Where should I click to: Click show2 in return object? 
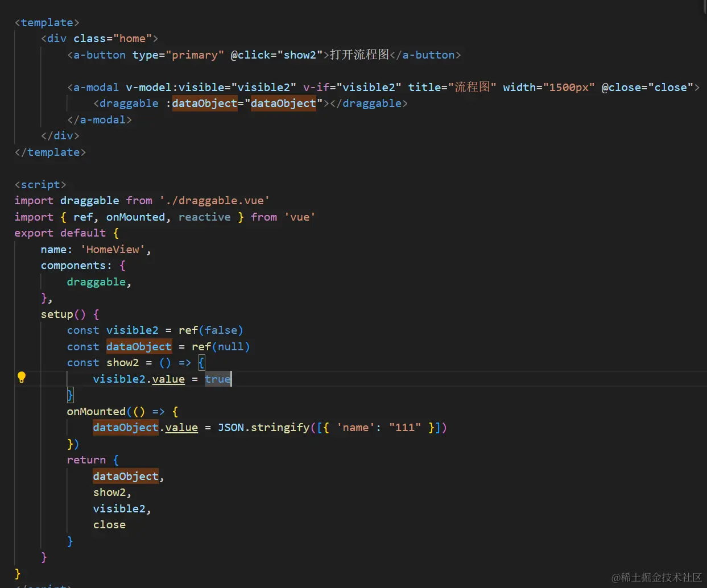(x=109, y=492)
